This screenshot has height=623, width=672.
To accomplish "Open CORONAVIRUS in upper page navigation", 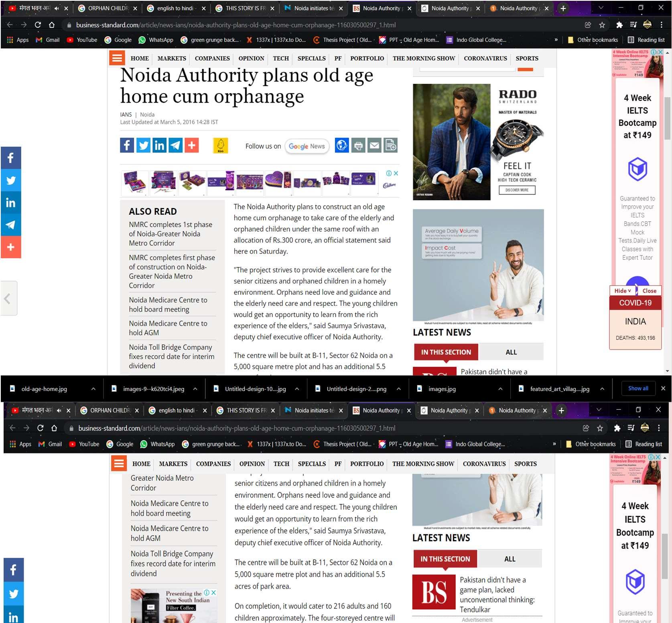I will pos(485,59).
